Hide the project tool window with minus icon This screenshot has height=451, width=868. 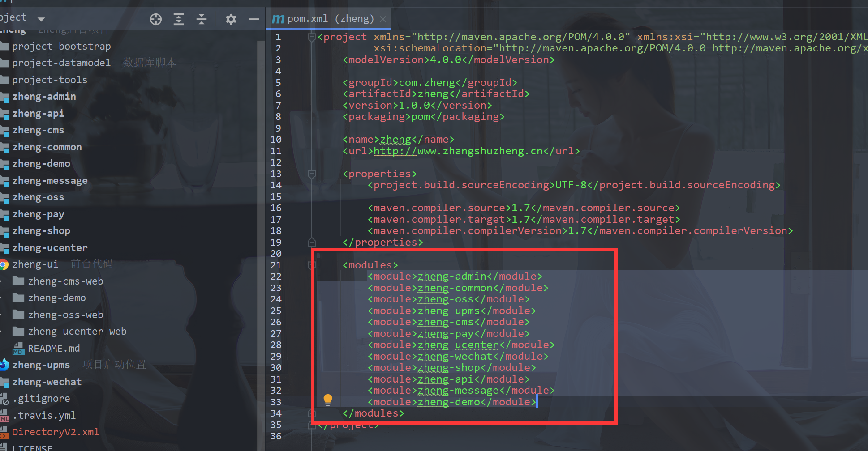pyautogui.click(x=254, y=19)
